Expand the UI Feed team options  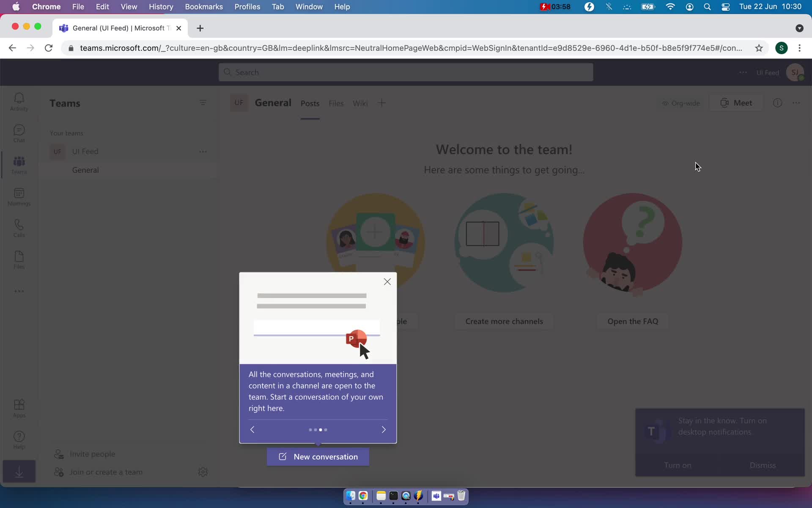tap(202, 151)
